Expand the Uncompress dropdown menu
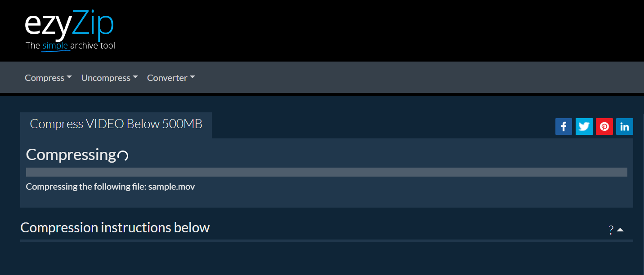The image size is (644, 275). click(x=109, y=78)
